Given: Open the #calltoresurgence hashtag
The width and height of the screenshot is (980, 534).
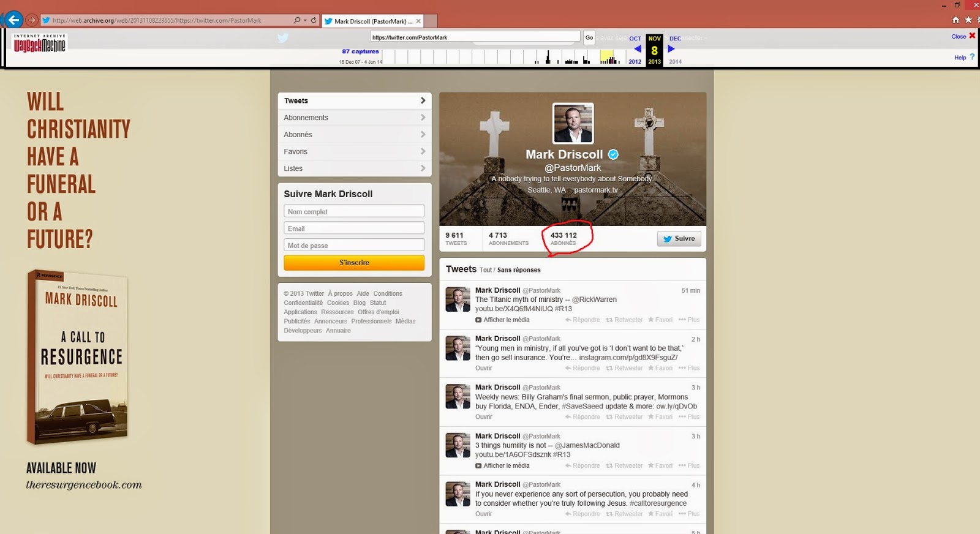Looking at the screenshot, I should coord(658,503).
